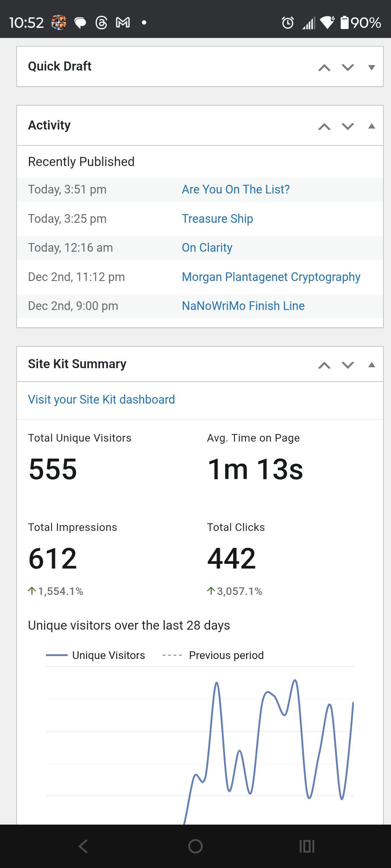Expand the Quick Draft panel
This screenshot has width=391, height=868.
tap(371, 68)
